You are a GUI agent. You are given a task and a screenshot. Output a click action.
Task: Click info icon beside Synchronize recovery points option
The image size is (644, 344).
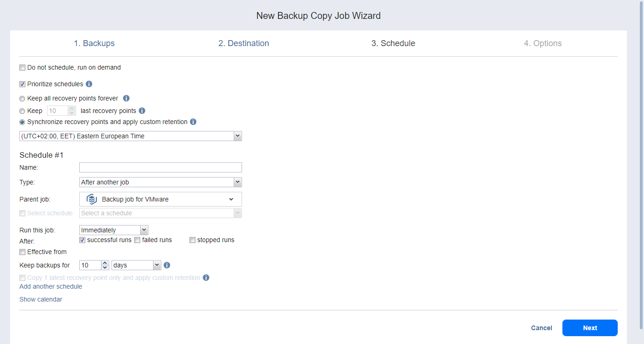click(193, 122)
